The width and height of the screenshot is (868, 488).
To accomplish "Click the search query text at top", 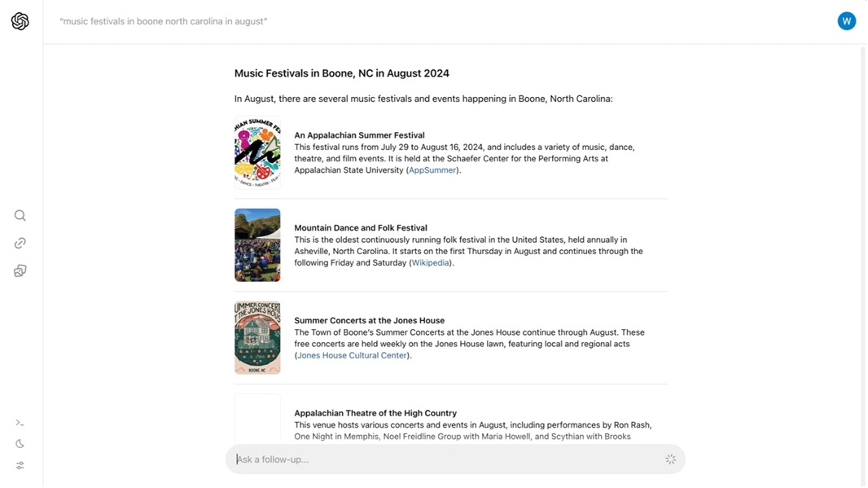I will [163, 21].
